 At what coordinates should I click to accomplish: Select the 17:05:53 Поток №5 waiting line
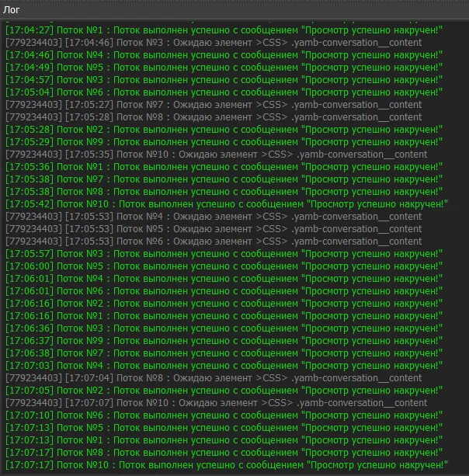coord(214,229)
